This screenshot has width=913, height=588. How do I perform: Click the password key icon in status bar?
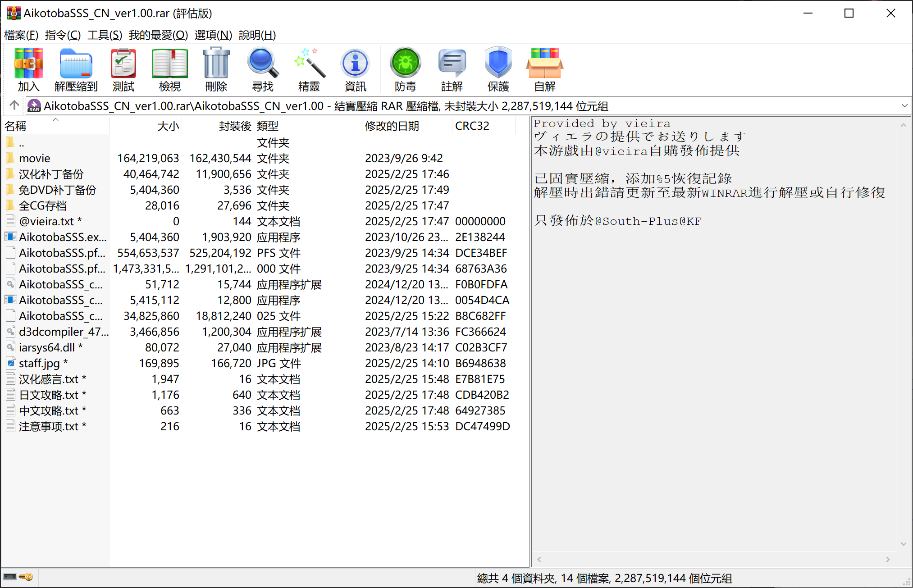pos(26,577)
